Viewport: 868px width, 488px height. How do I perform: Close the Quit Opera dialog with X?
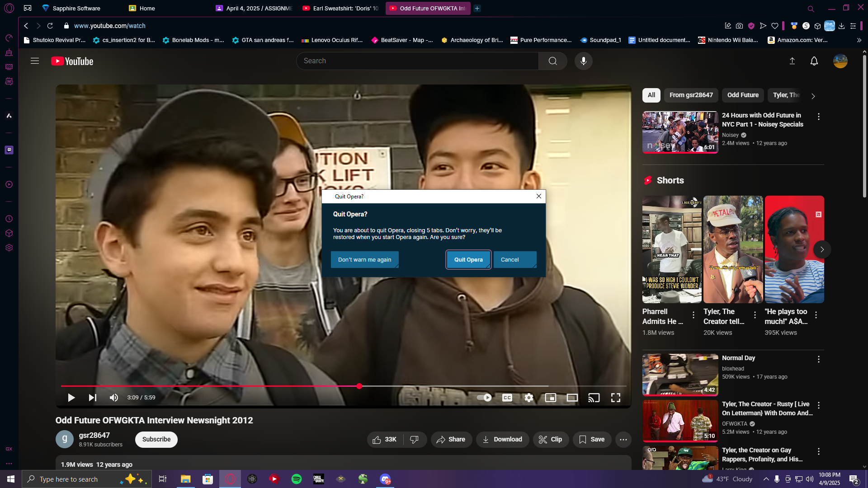tap(538, 196)
